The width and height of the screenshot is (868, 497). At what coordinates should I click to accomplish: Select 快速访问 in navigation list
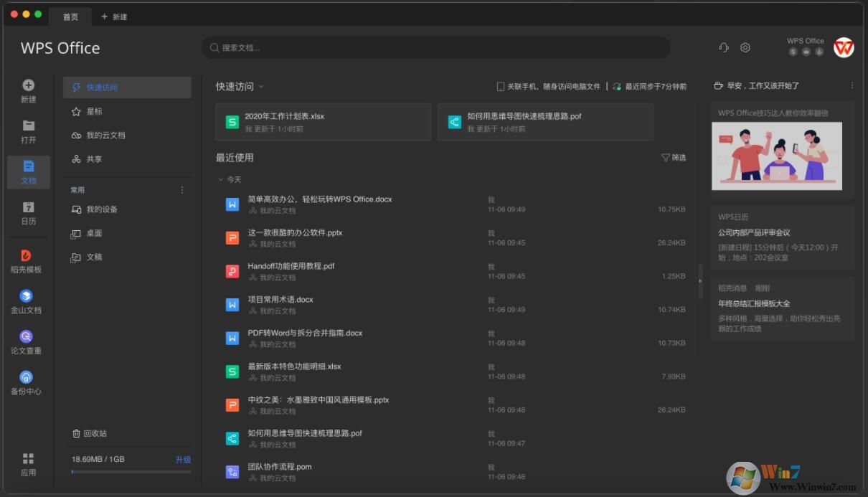click(127, 87)
